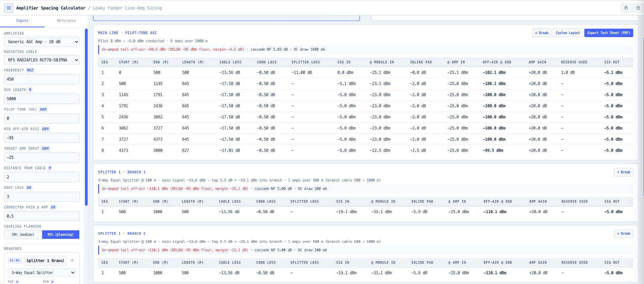Click the −22.5 dBm module in cell
The image size is (644, 284).
click(x=380, y=150)
